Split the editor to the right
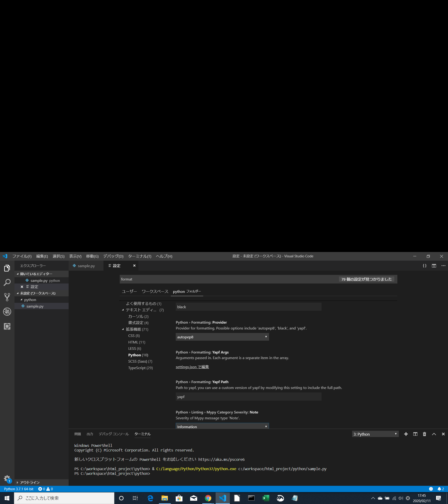The height and width of the screenshot is (504, 448). pos(434,266)
